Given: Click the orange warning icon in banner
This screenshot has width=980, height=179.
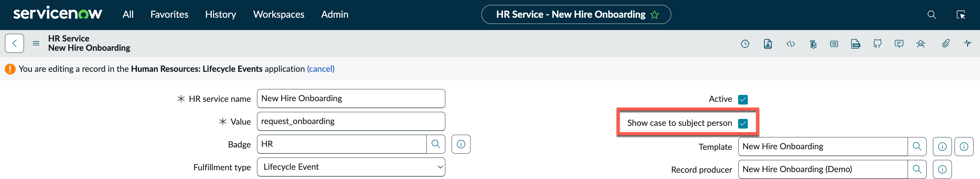Looking at the screenshot, I should coord(10,69).
